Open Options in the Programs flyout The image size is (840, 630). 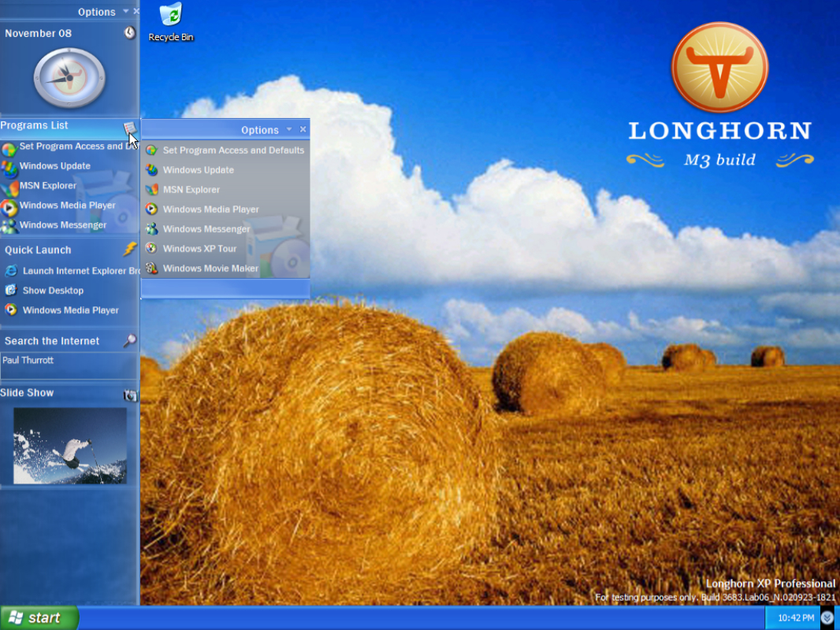tap(260, 129)
